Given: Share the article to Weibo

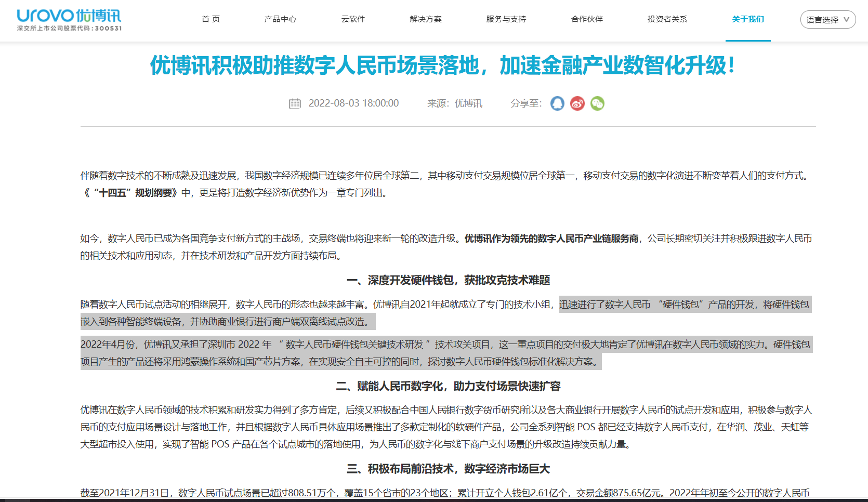Looking at the screenshot, I should coord(577,103).
